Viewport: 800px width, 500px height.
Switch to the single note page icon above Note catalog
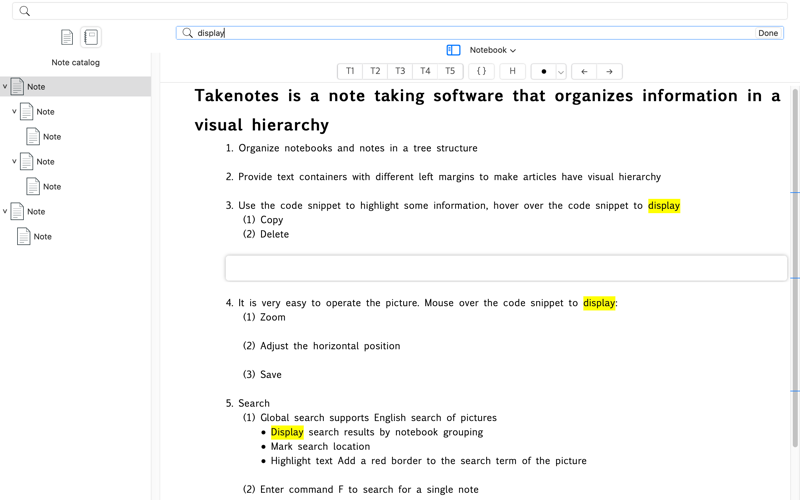[x=67, y=37]
